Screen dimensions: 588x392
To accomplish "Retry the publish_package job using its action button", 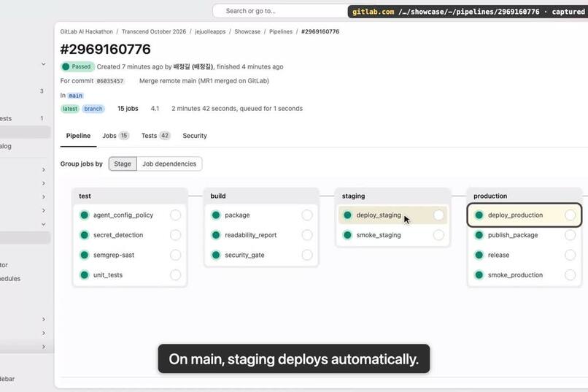I will pyautogui.click(x=570, y=235).
